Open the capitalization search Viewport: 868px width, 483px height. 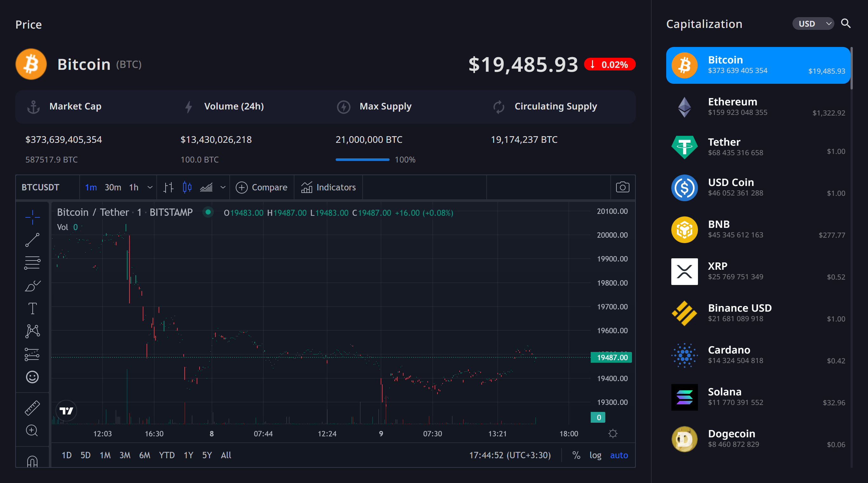click(x=846, y=23)
